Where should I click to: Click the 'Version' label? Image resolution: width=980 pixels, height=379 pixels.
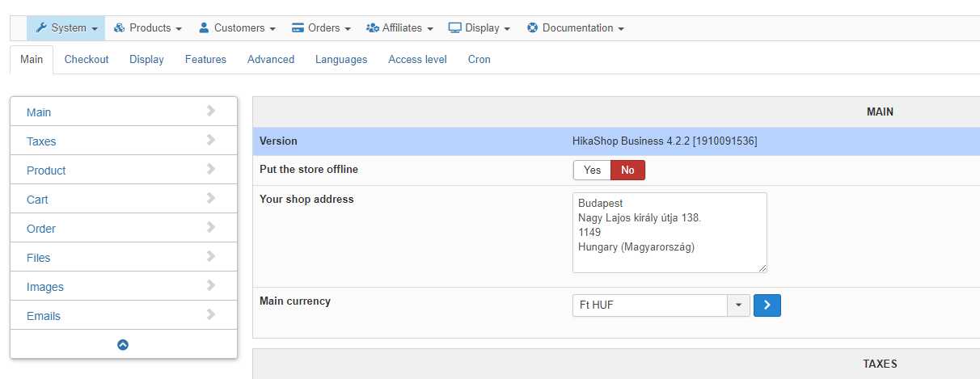[278, 141]
